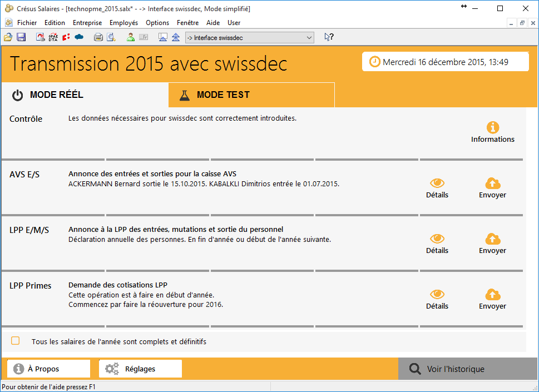Minimize the inner document window
This screenshot has width=539, height=392.
coord(512,23)
